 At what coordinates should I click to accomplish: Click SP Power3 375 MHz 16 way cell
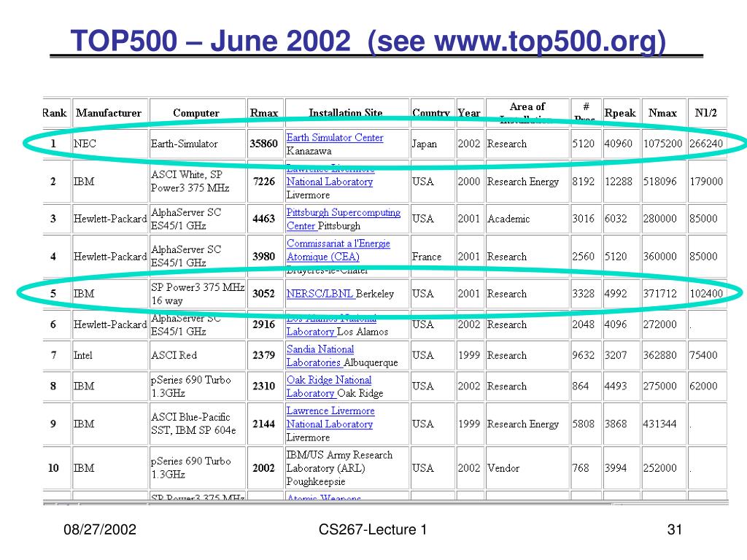tap(198, 294)
